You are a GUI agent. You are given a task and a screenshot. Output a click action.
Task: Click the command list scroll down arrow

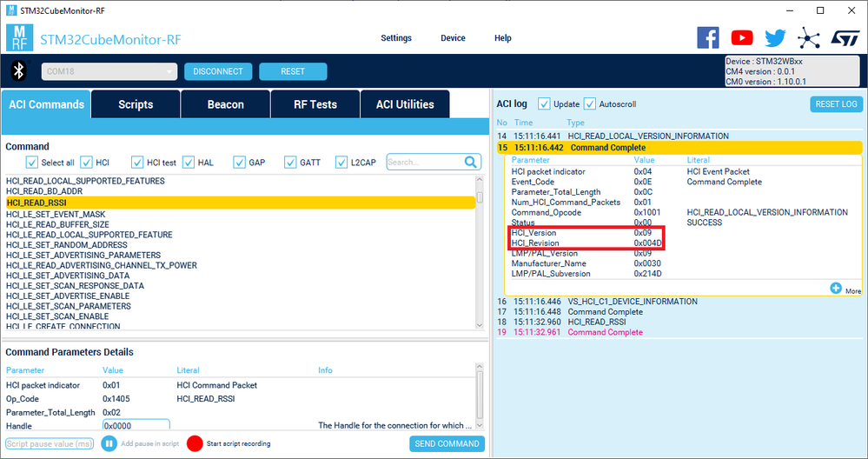click(480, 325)
